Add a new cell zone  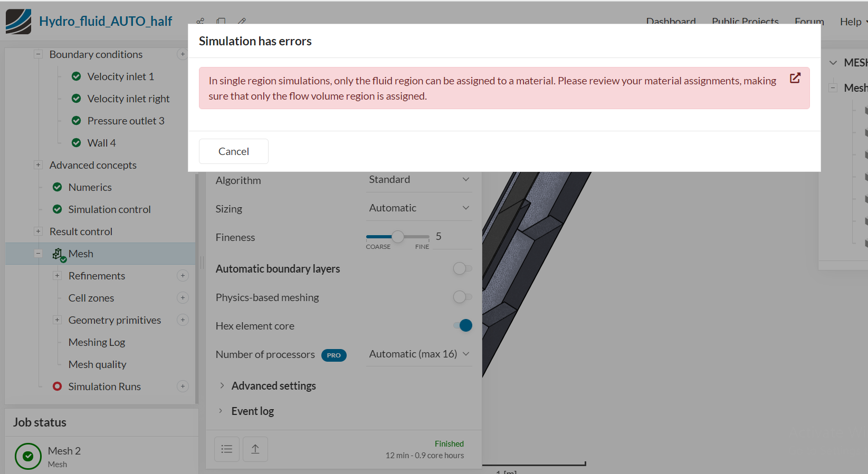183,298
